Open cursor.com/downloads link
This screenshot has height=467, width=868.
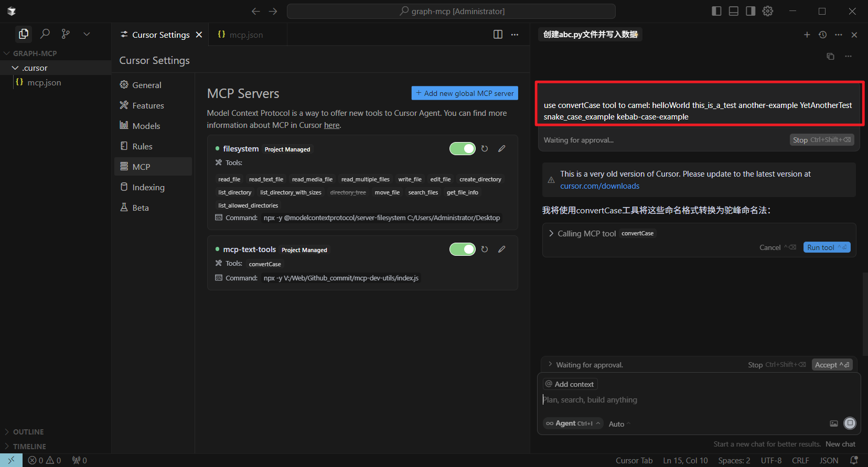click(599, 186)
